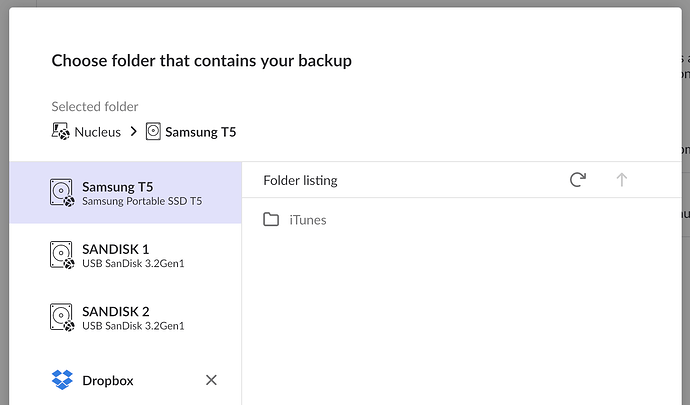
Task: Click 'USB SanDisk 3.2Gen1' under SANDISK 1
Action: point(133,264)
